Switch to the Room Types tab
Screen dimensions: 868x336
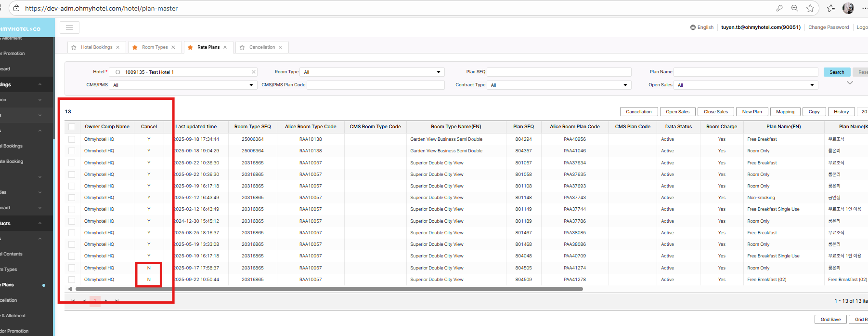point(155,47)
